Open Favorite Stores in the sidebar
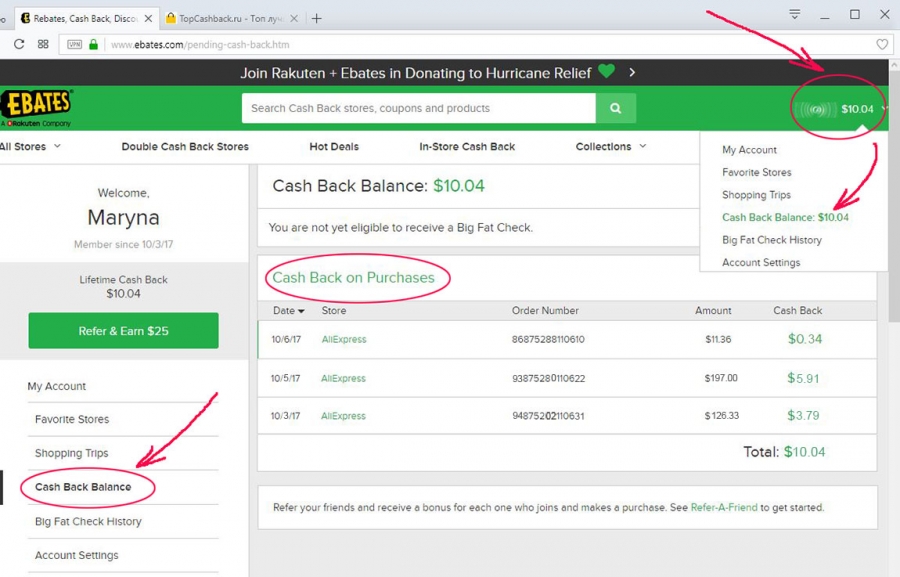The height and width of the screenshot is (577, 900). [72, 419]
